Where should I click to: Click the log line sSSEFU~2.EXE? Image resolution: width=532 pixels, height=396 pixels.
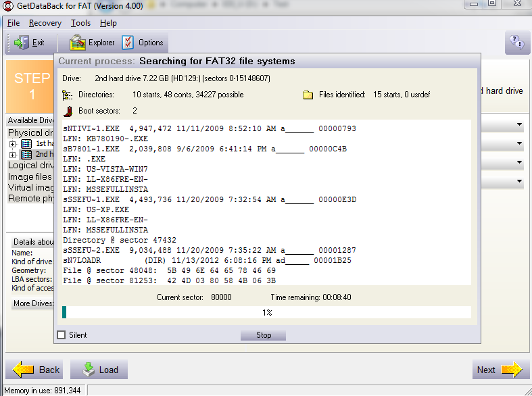(x=210, y=250)
